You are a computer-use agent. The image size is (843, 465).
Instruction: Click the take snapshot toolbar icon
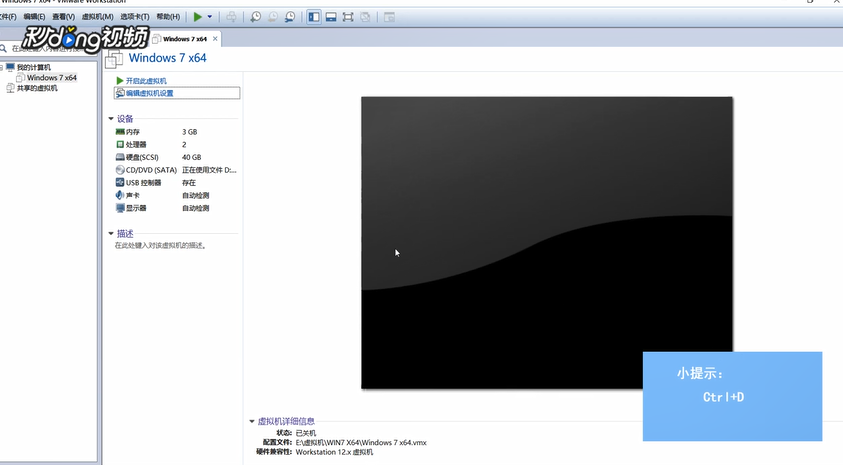point(256,17)
